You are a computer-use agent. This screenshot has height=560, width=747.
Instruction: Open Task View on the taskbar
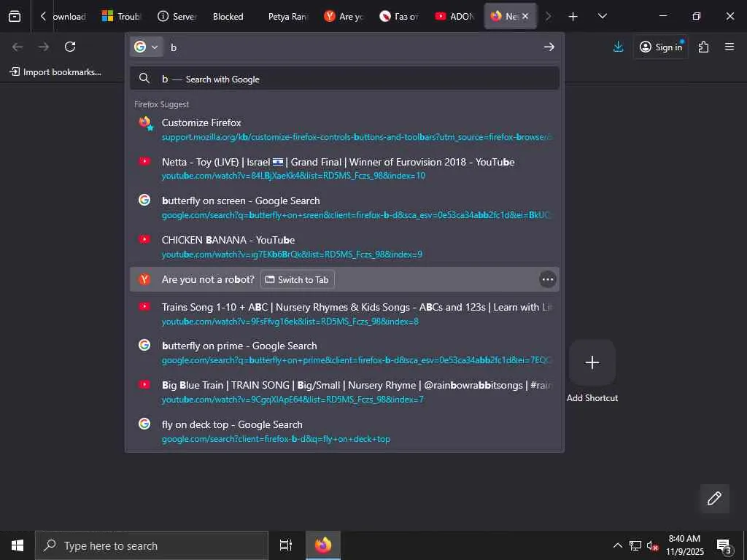pyautogui.click(x=286, y=545)
